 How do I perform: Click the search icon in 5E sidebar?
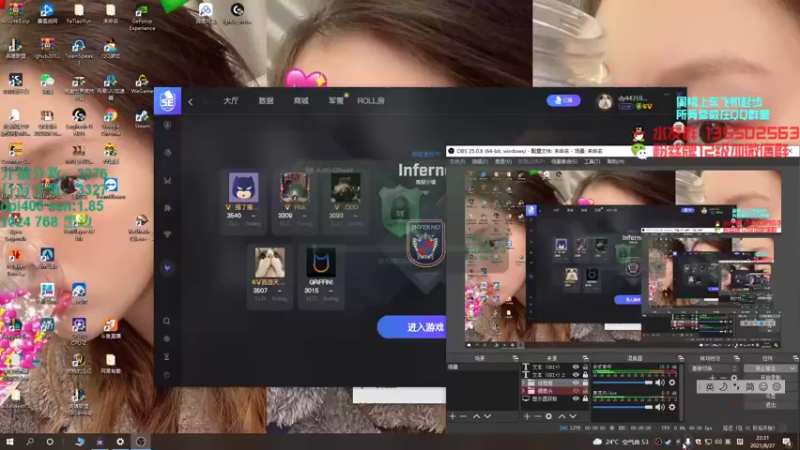pyautogui.click(x=167, y=321)
